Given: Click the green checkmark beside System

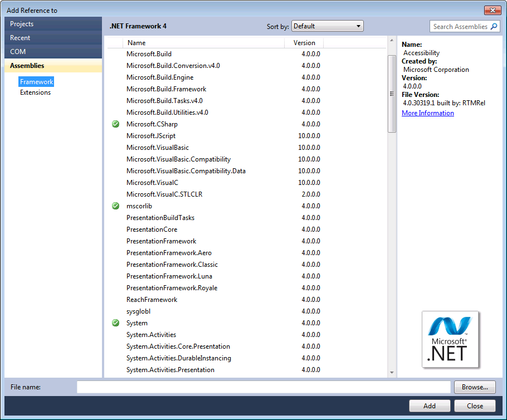Looking at the screenshot, I should [115, 323].
